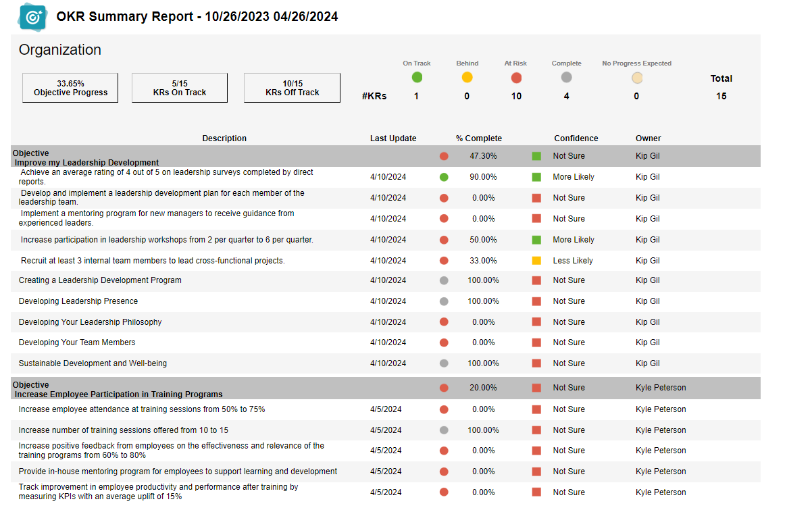Open the 5/15 KRs On Track summary
This screenshot has height=510, width=812.
tap(179, 87)
